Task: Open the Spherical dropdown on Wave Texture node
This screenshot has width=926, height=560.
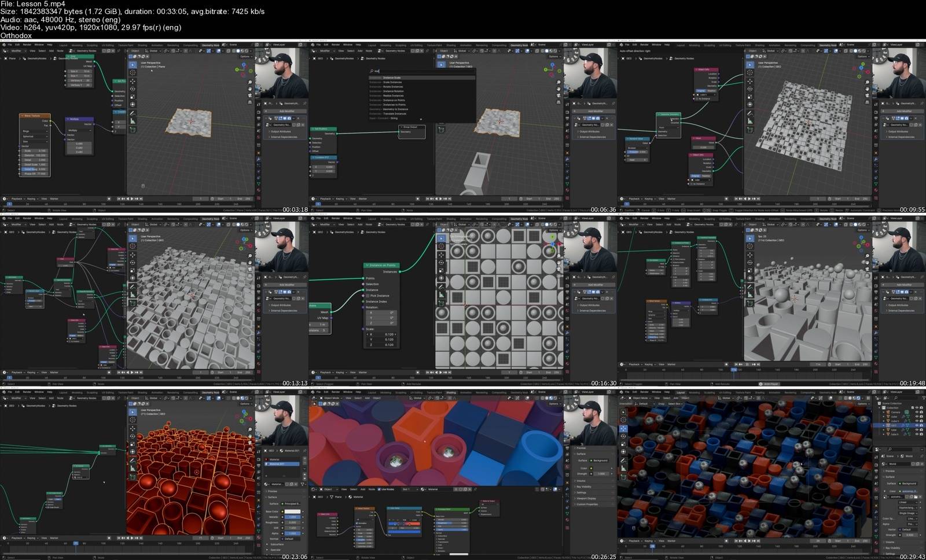Action: point(35,137)
